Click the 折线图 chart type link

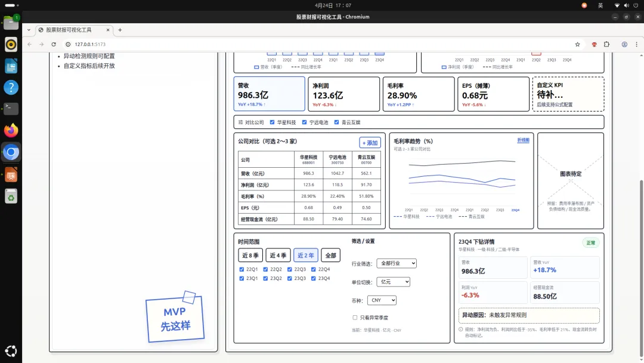[523, 140]
